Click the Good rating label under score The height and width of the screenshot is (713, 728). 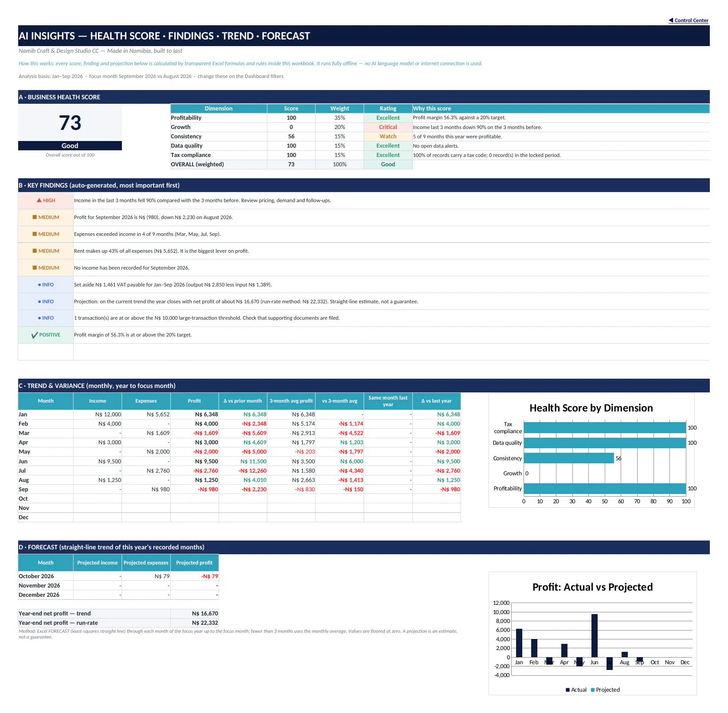tap(70, 146)
